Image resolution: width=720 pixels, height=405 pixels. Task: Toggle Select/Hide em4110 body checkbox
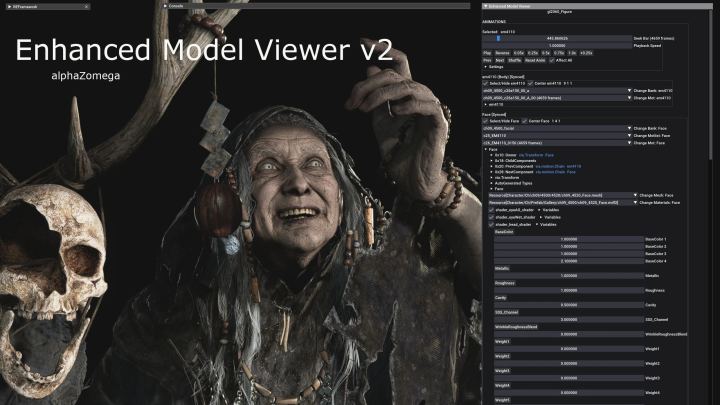coord(485,84)
